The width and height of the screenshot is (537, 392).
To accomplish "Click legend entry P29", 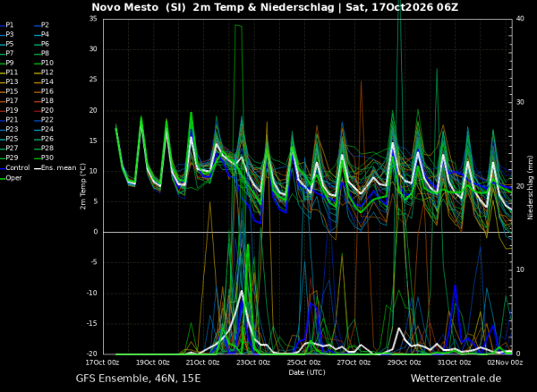I will 9,158.
